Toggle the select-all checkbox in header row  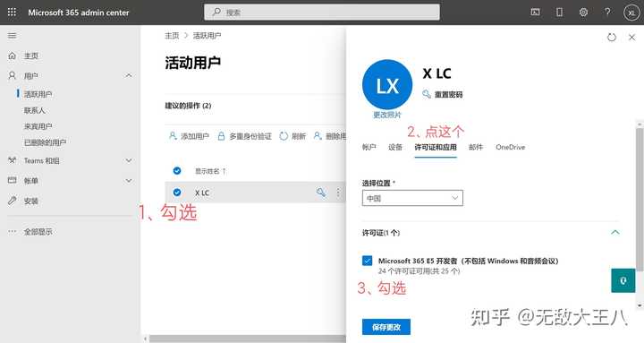177,171
